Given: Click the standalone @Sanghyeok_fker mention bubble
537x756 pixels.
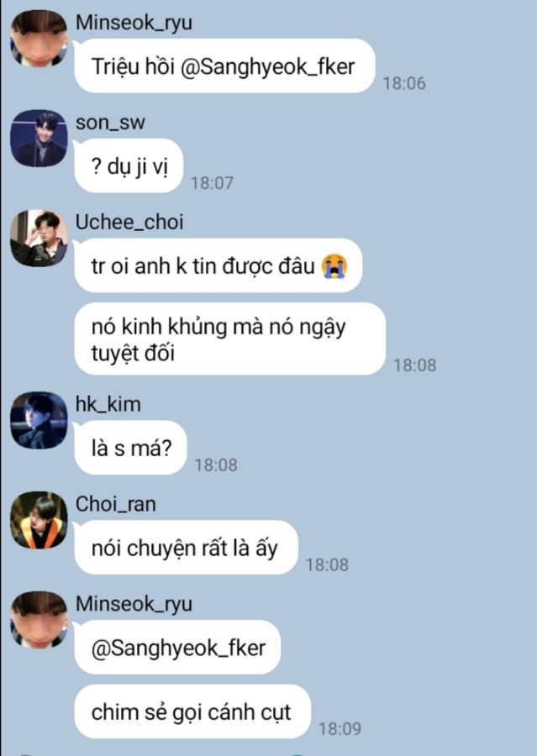Looking at the screenshot, I should 177,648.
